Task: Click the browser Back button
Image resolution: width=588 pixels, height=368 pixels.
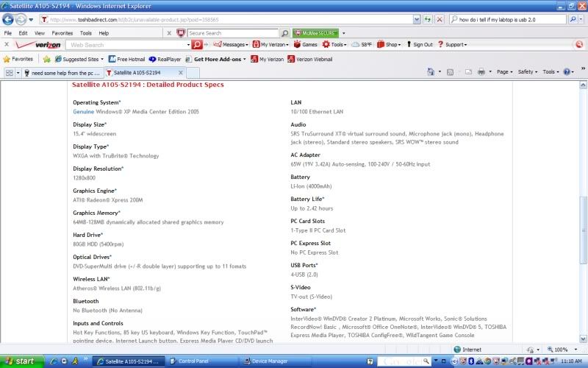Action: [x=8, y=20]
